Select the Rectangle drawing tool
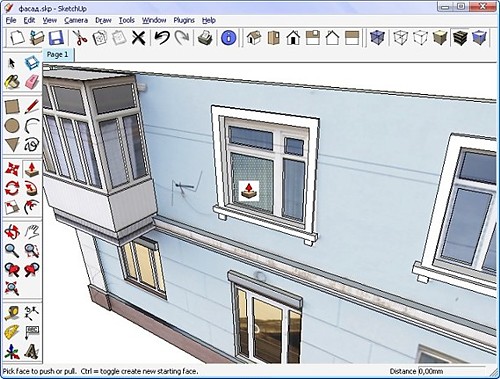This screenshot has width=500, height=379. [12, 107]
